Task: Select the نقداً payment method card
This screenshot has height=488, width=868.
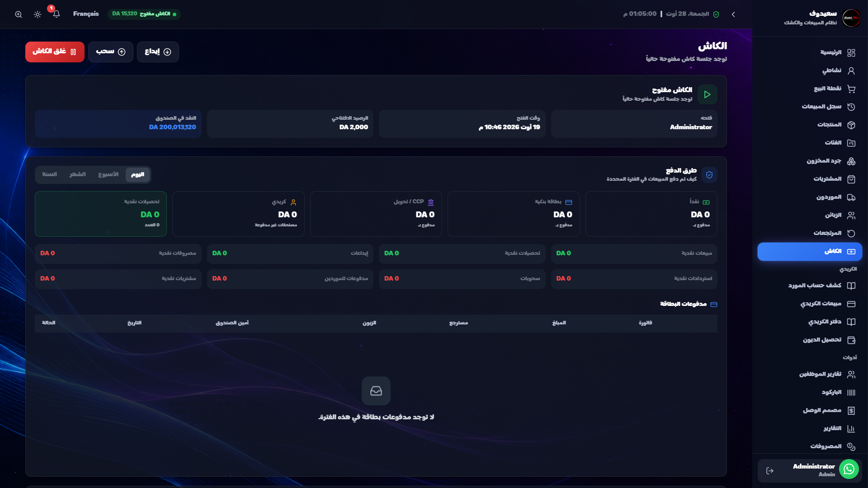Action: click(651, 214)
